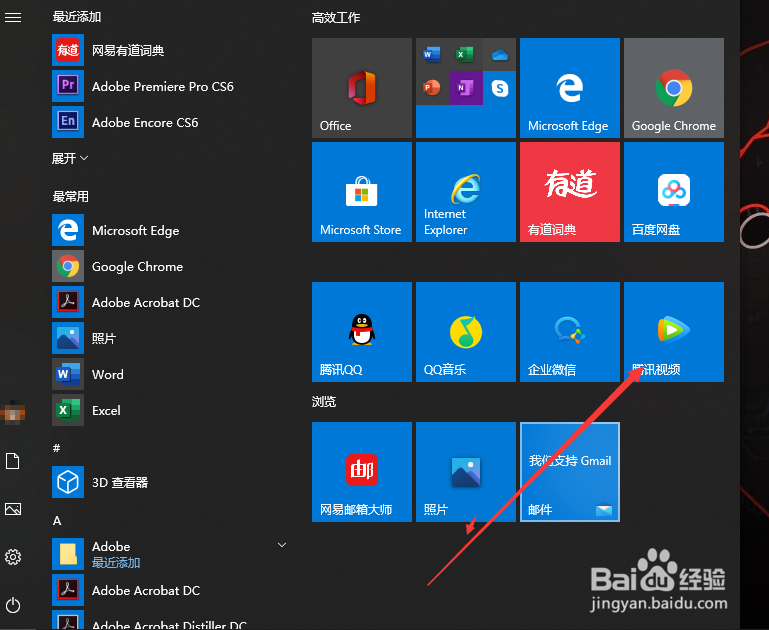Open the Office tile
The height and width of the screenshot is (630, 769).
pyautogui.click(x=362, y=88)
